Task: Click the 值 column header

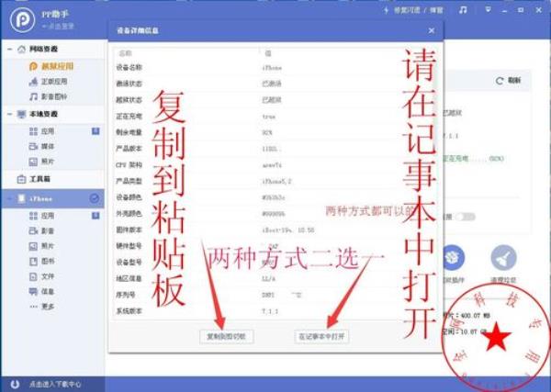Action: point(268,53)
